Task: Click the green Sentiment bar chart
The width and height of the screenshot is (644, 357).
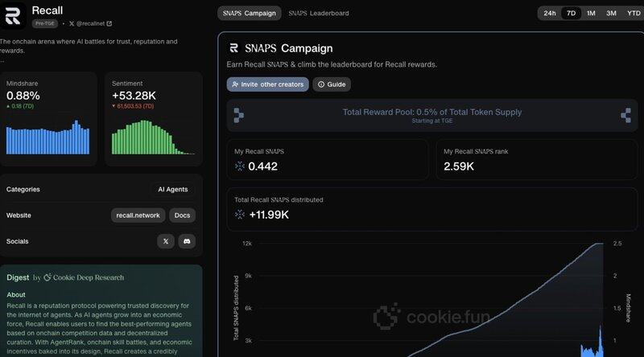Action: click(153, 137)
